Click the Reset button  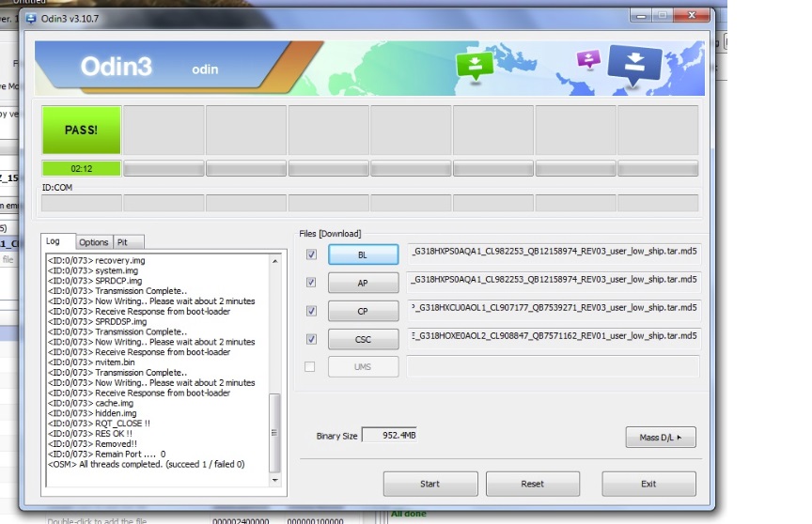532,484
